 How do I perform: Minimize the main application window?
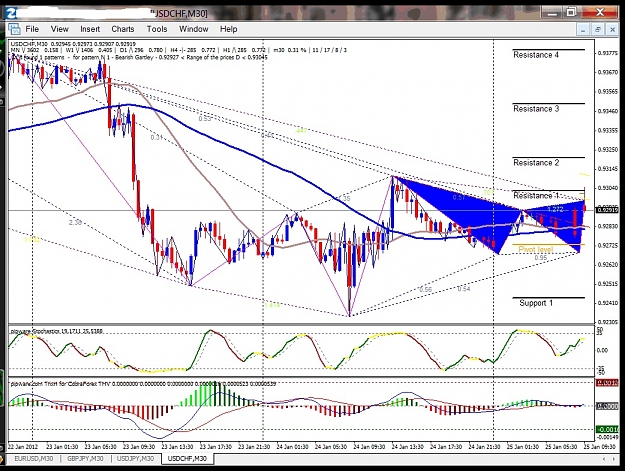pyautogui.click(x=552, y=12)
